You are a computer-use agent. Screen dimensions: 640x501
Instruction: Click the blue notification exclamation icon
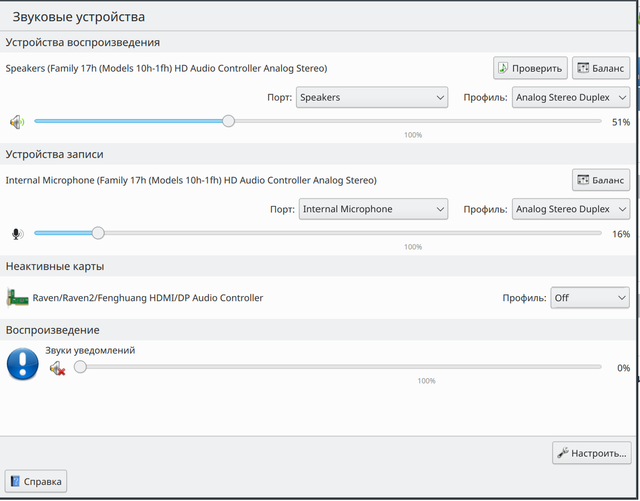(23, 364)
